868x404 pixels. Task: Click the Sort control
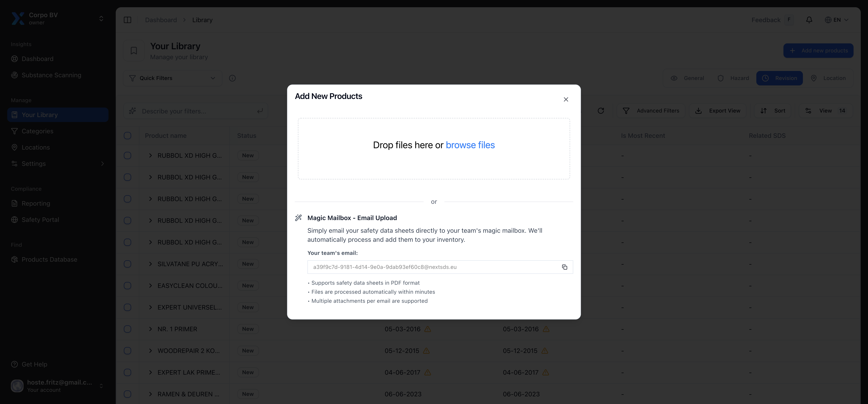tap(773, 111)
